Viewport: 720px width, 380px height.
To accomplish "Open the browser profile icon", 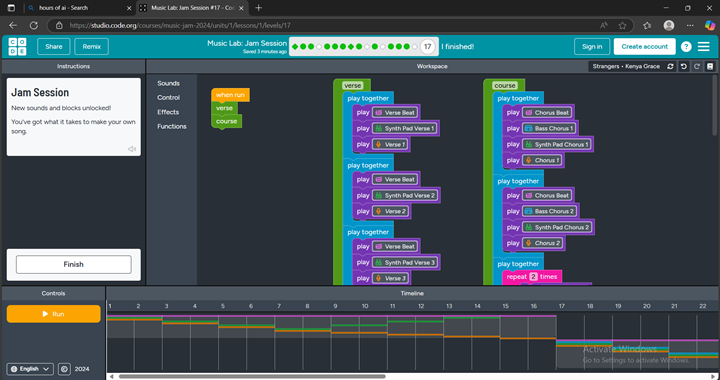I will tap(669, 26).
